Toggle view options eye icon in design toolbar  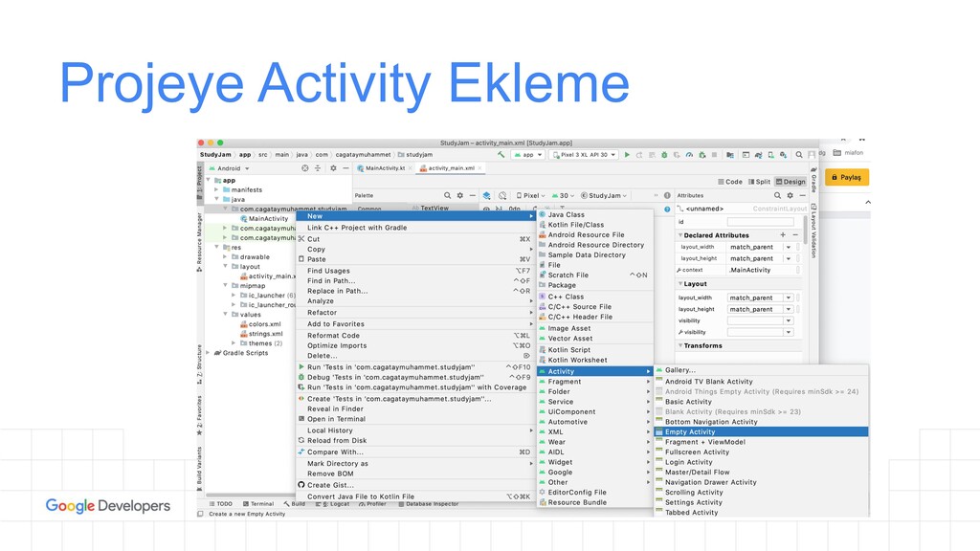487,209
